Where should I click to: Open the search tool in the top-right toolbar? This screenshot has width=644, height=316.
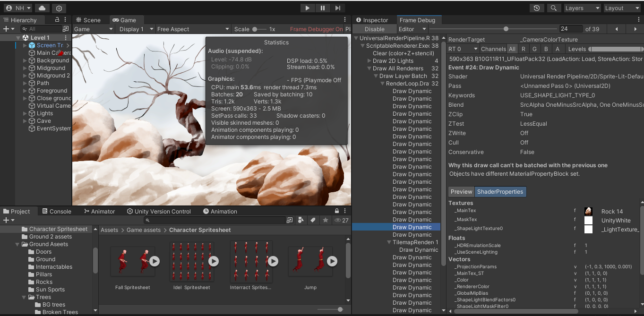click(554, 8)
